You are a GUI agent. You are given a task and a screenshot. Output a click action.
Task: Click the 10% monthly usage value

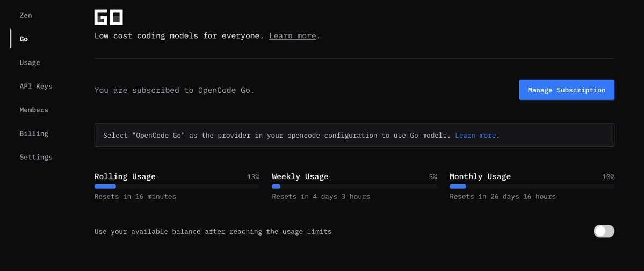(608, 177)
